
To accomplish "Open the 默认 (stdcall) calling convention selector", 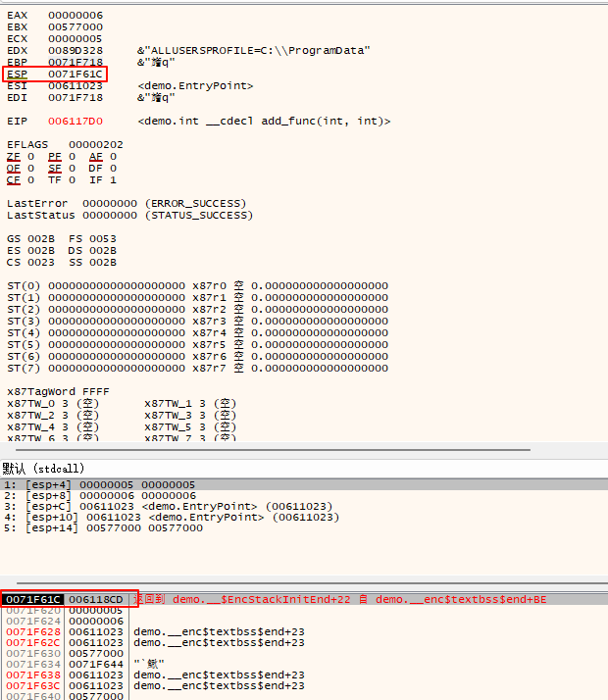I will pyautogui.click(x=44, y=469).
